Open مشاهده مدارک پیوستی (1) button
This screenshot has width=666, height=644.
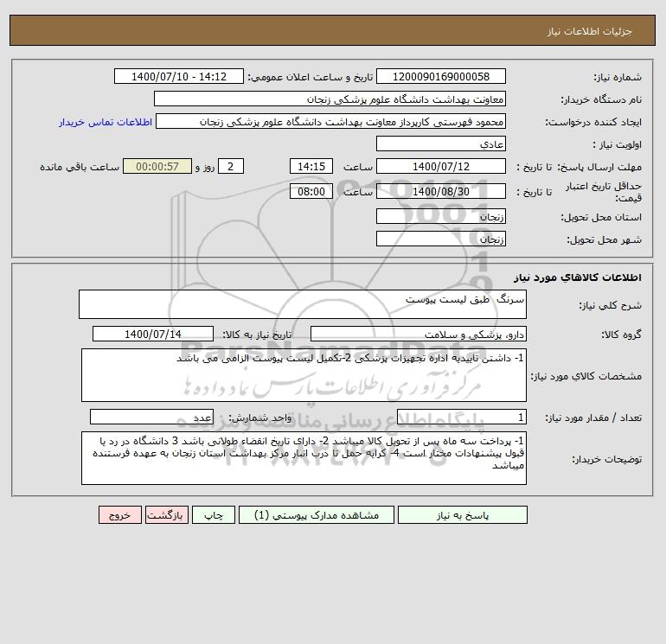coord(316,515)
